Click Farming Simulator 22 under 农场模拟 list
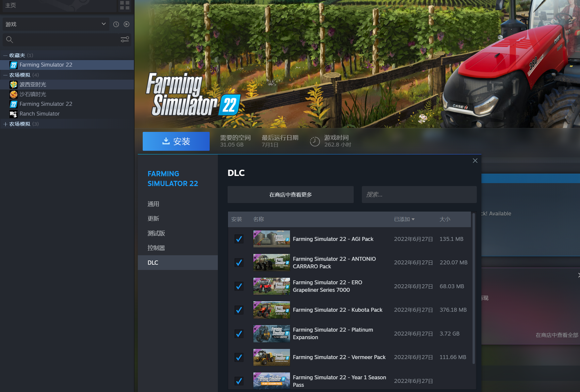This screenshot has width=580, height=392. (67, 104)
